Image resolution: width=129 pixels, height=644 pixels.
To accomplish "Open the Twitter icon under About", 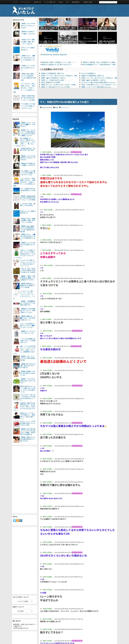I will (x=15, y=520).
